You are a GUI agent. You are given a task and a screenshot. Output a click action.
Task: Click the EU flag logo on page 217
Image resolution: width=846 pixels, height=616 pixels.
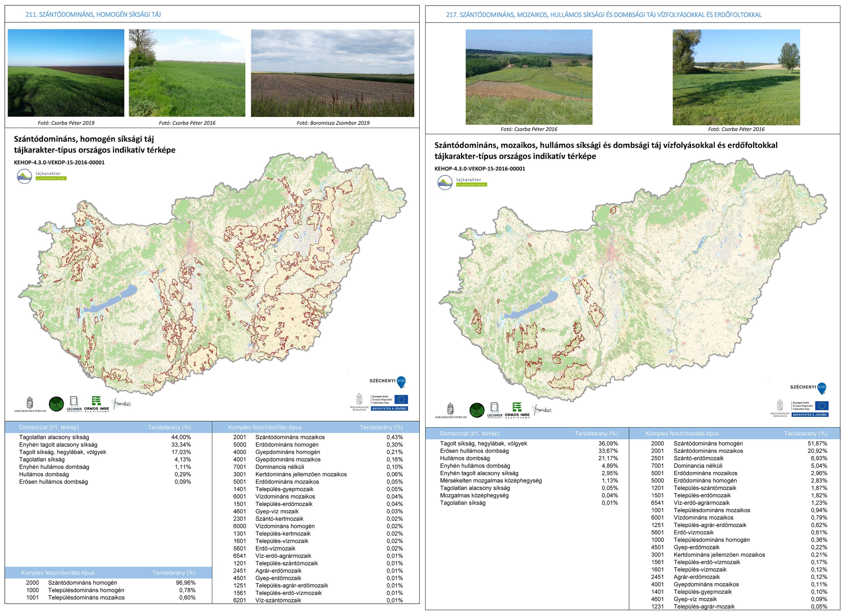822,406
